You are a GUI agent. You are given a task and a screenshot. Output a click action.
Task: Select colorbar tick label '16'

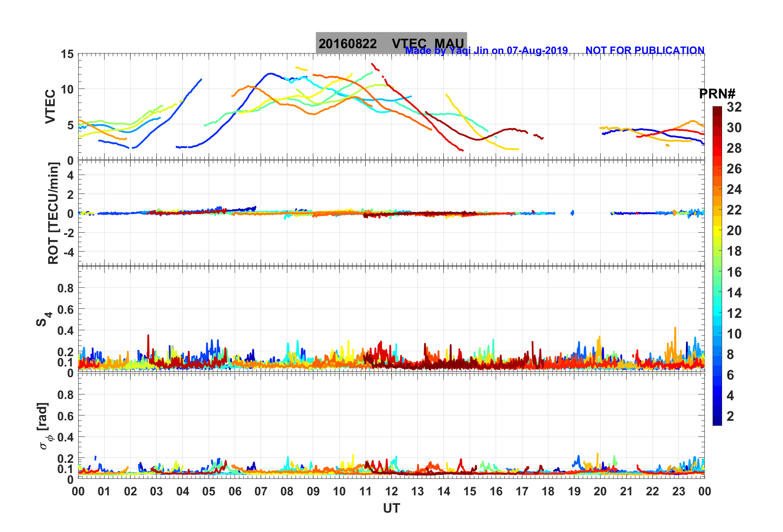pyautogui.click(x=734, y=272)
